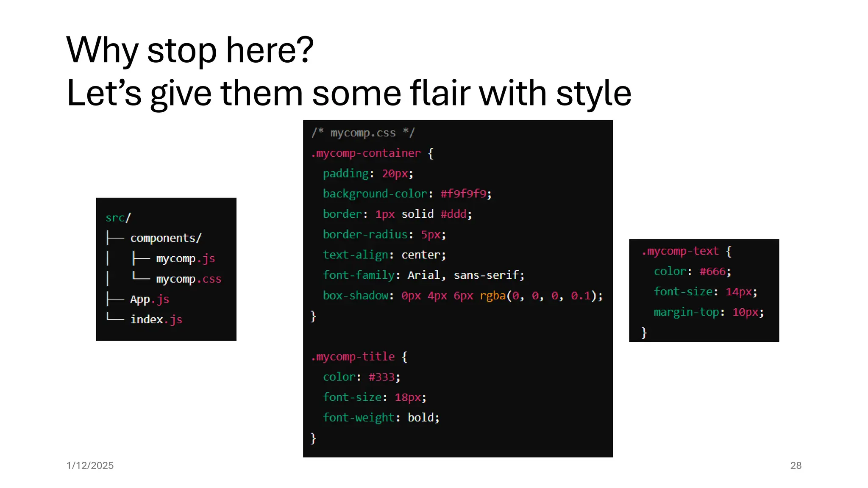Click the 'box-shadow' rgba declaration line

coord(463,295)
